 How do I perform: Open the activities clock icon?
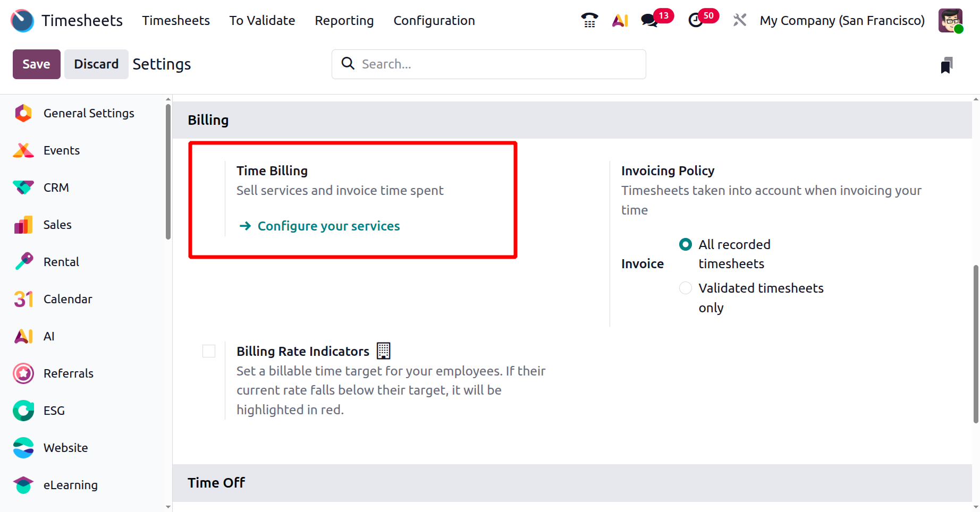tap(696, 20)
